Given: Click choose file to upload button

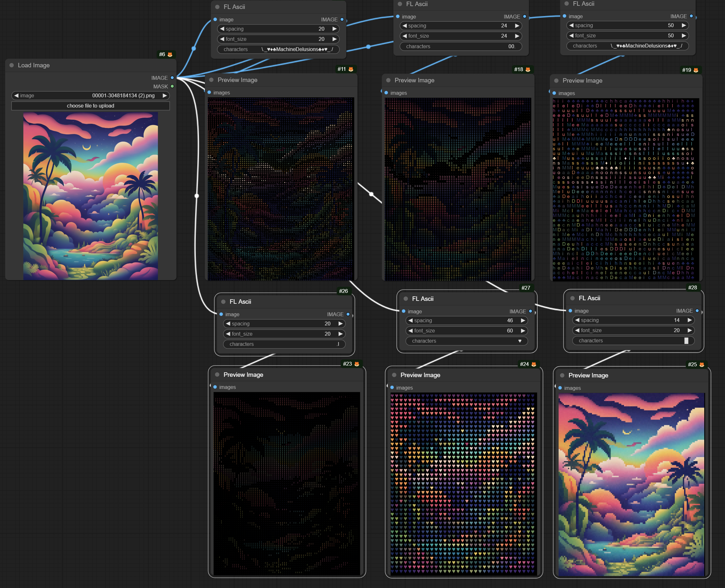Looking at the screenshot, I should 90,106.
